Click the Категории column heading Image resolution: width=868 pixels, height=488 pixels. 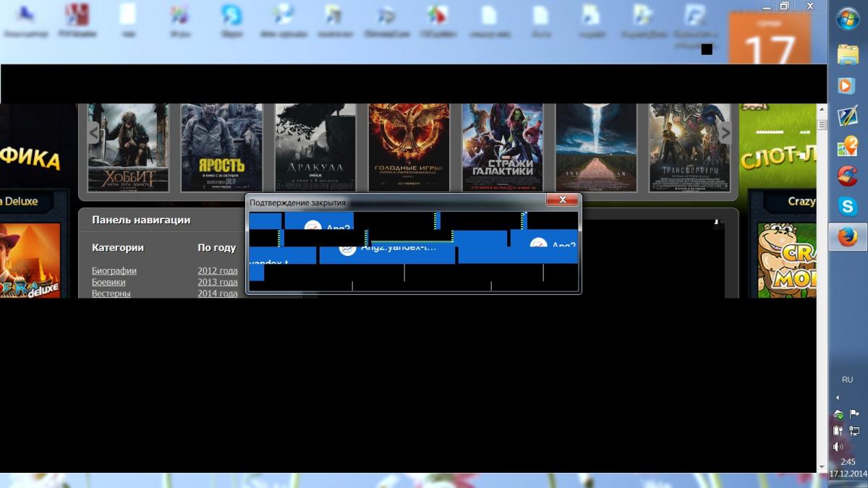tap(118, 247)
